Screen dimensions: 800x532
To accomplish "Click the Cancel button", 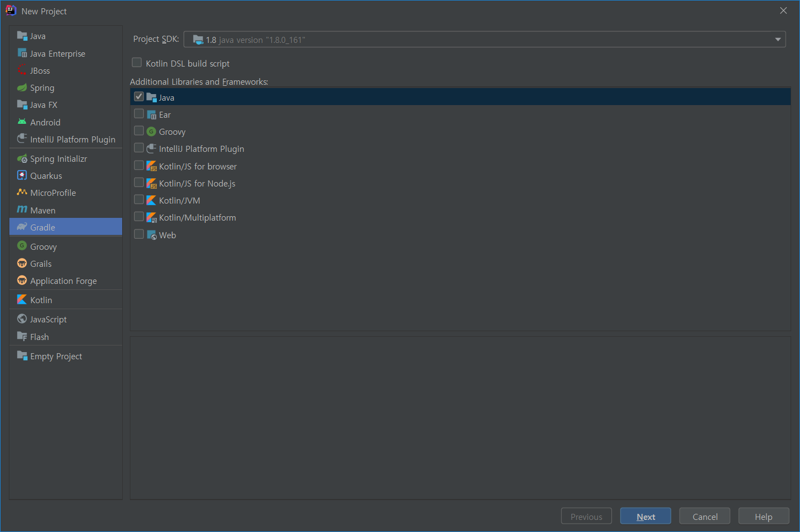I will (x=705, y=517).
